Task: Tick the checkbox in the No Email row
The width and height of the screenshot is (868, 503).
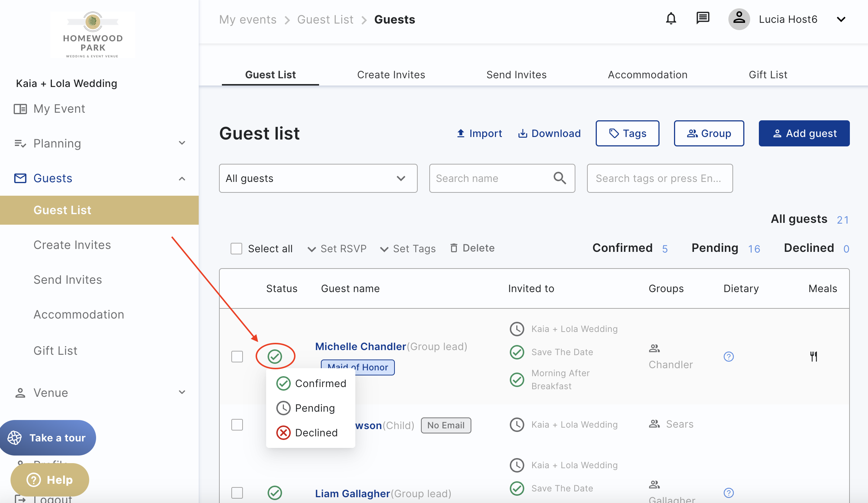Action: [237, 425]
